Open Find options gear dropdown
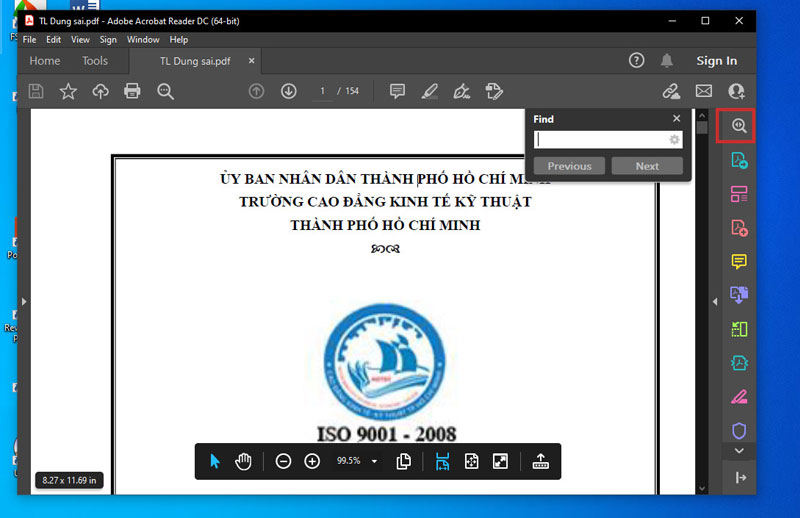This screenshot has height=518, width=800. coord(676,140)
